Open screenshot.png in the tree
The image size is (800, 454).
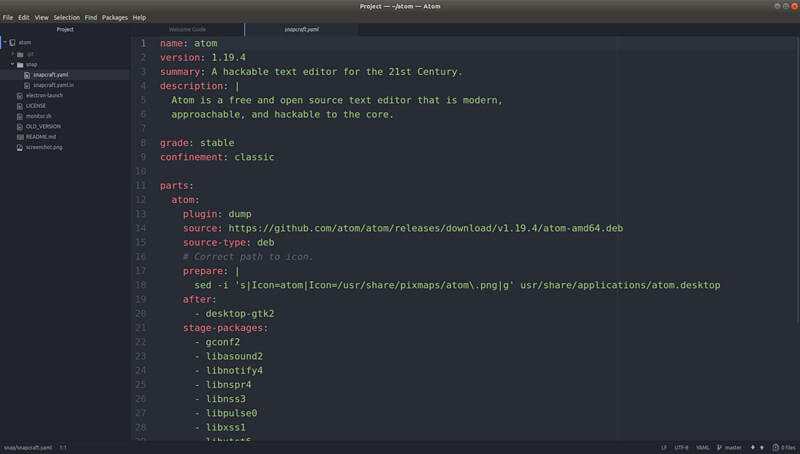pyautogui.click(x=44, y=147)
